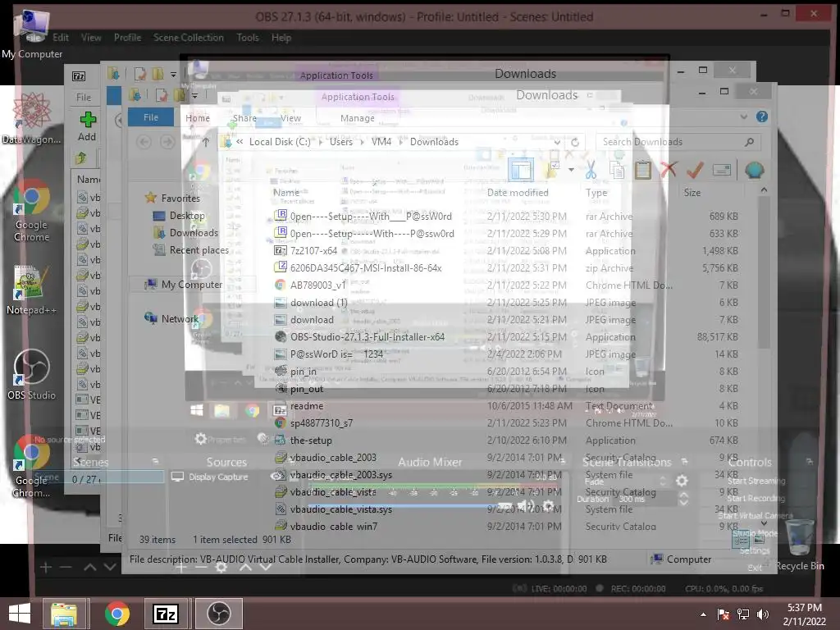Click the orange checkmark toolbar icon
The width and height of the screenshot is (840, 630).
695,171
